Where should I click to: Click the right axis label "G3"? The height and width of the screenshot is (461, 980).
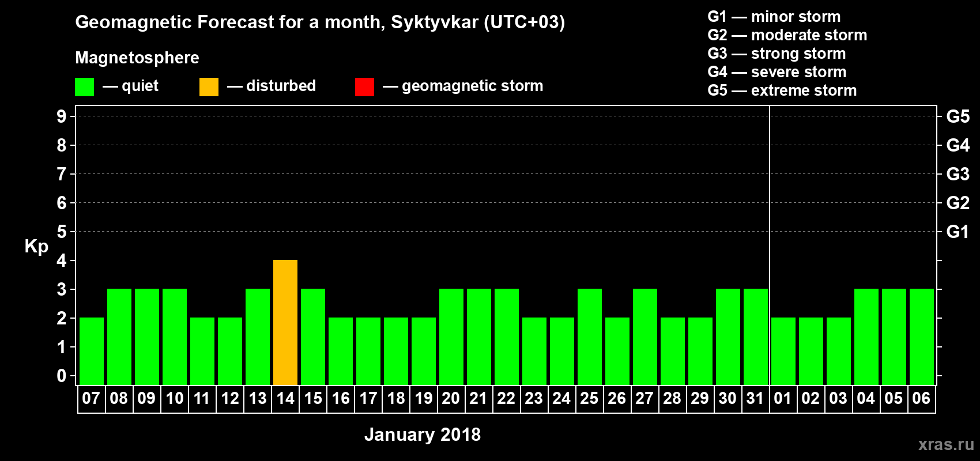click(x=958, y=174)
